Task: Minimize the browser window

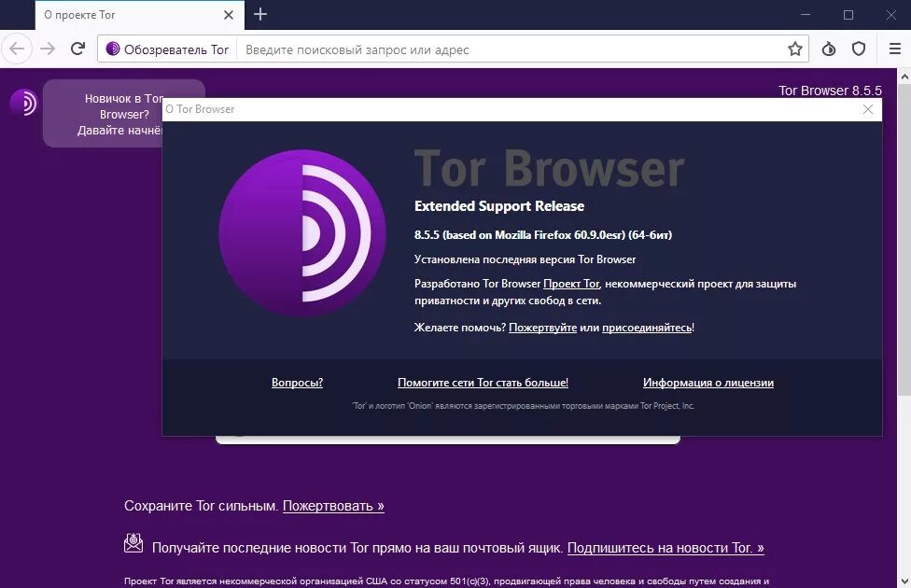Action: (806, 15)
